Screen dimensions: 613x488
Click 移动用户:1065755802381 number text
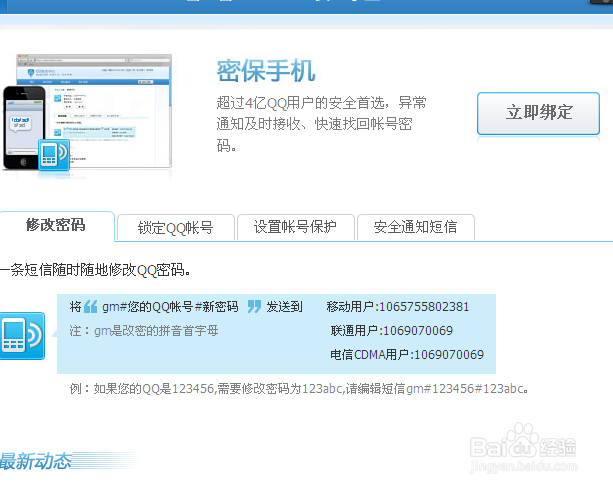(x=398, y=307)
